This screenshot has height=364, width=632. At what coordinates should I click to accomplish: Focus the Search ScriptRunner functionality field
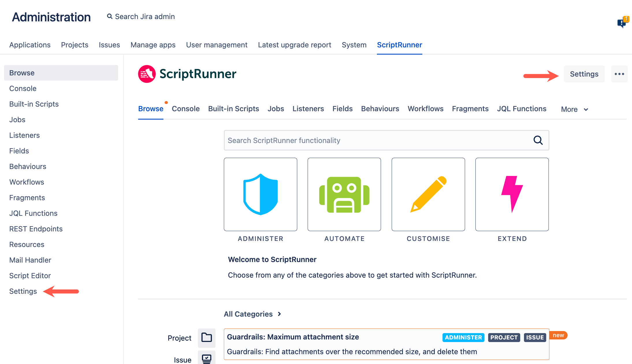[x=386, y=140]
